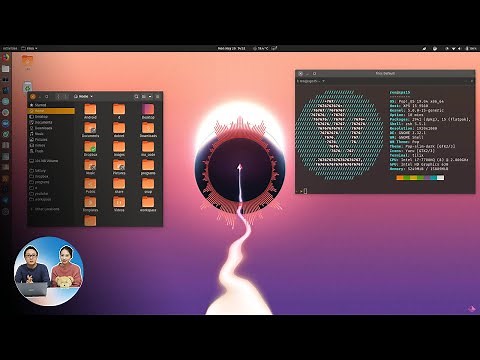
Task: Open the Downloads folder in the grid
Action: [x=148, y=130]
